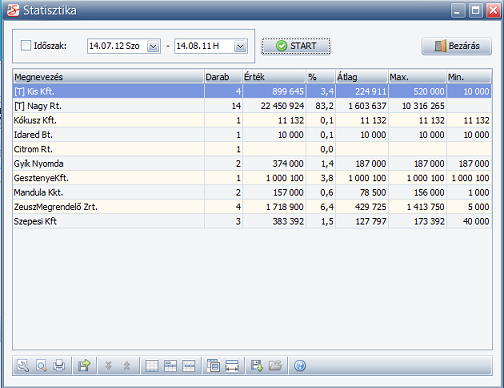Click the 520 000 max cell
504x388 pixels.
coord(417,91)
